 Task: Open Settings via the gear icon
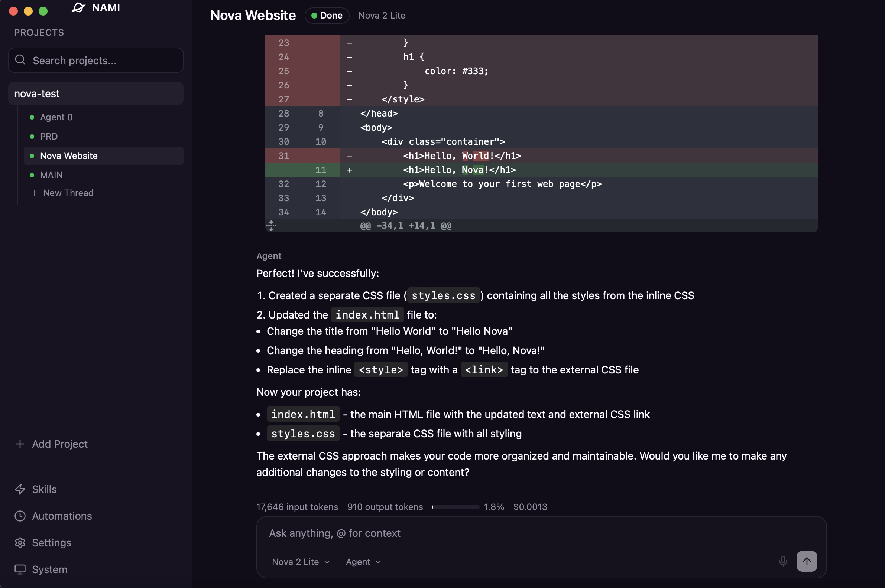20,543
